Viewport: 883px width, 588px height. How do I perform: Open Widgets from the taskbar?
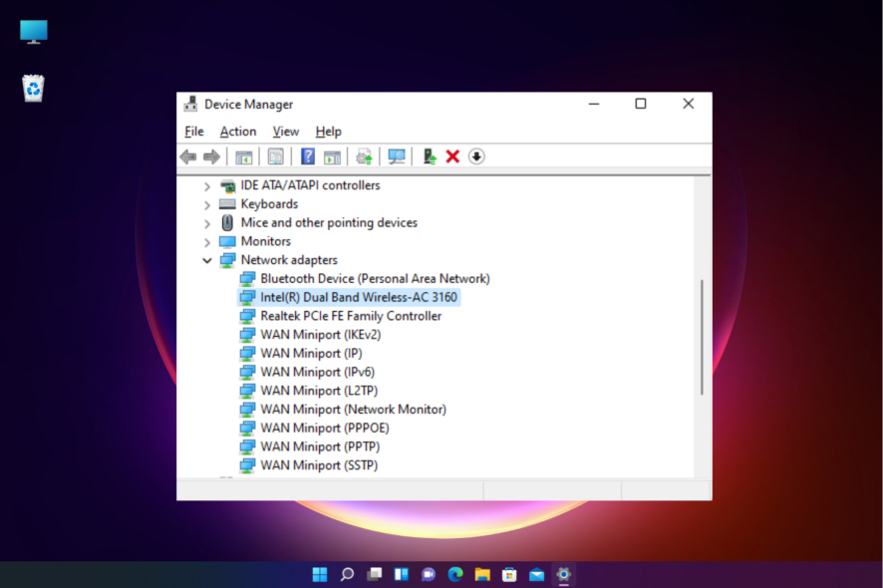(401, 574)
